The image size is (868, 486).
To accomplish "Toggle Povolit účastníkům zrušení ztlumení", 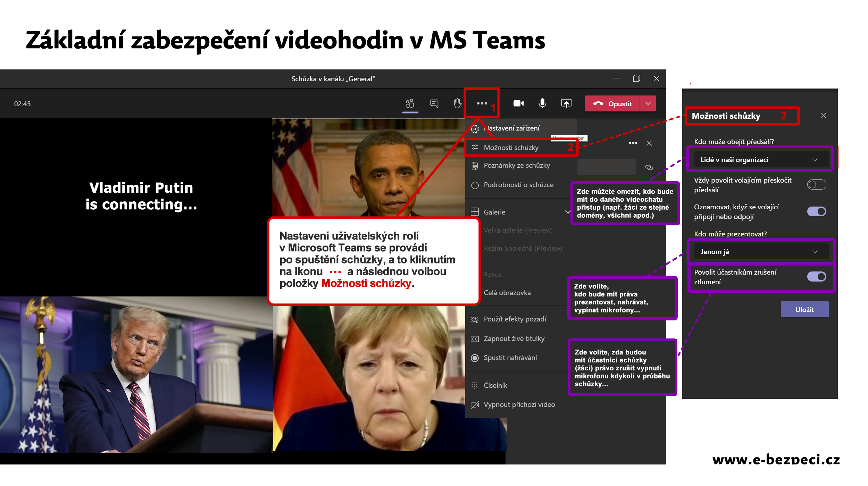I will click(x=816, y=277).
